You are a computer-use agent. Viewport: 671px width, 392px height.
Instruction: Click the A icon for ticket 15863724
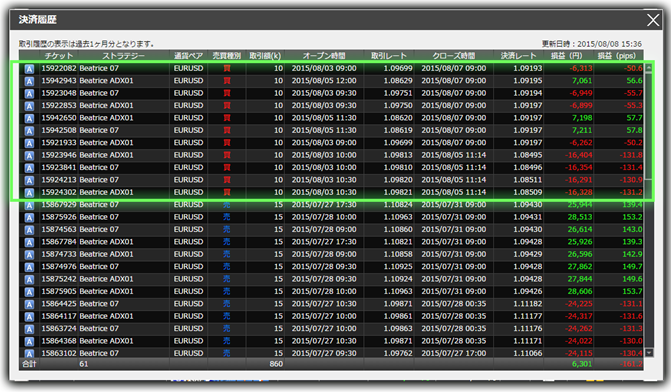pos(29,329)
